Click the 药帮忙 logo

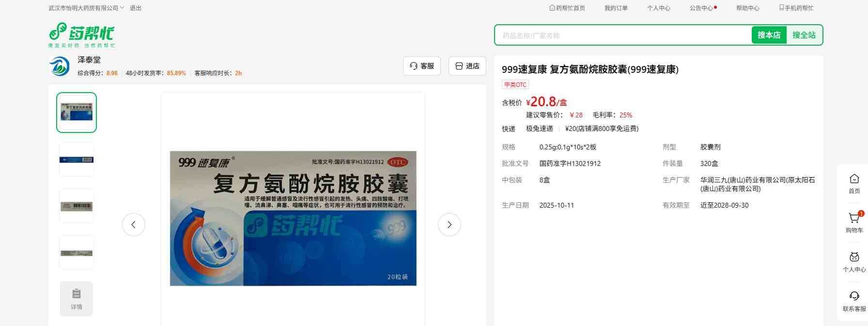pyautogui.click(x=81, y=34)
